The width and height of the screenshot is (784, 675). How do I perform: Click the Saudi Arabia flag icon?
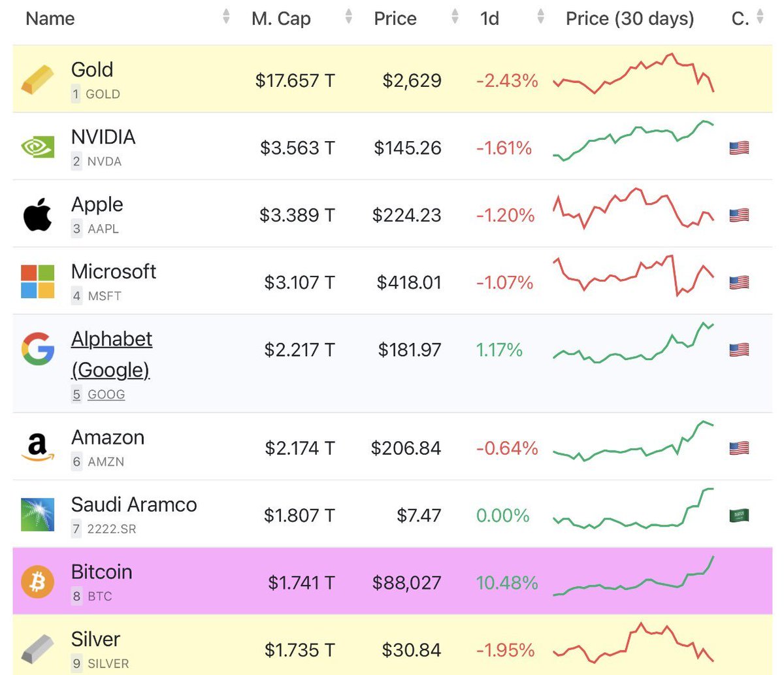click(x=739, y=516)
